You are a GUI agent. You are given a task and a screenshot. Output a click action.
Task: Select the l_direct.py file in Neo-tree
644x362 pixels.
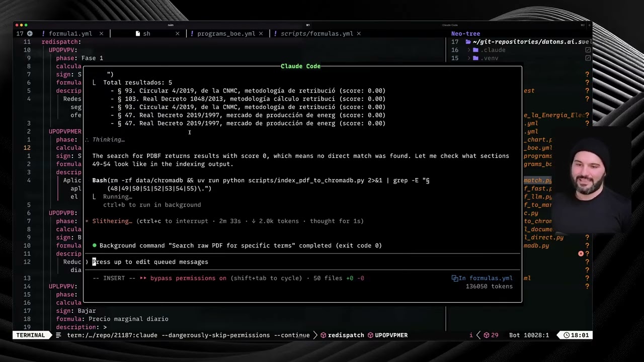pos(543,237)
